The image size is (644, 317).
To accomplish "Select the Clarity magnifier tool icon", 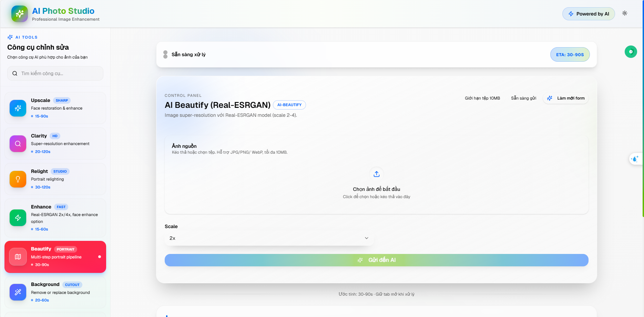I will (18, 144).
